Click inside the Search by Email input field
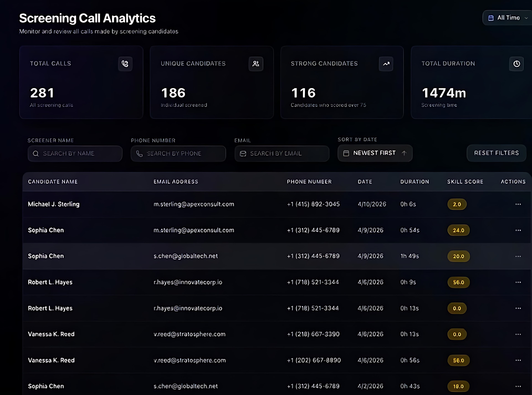 282,153
